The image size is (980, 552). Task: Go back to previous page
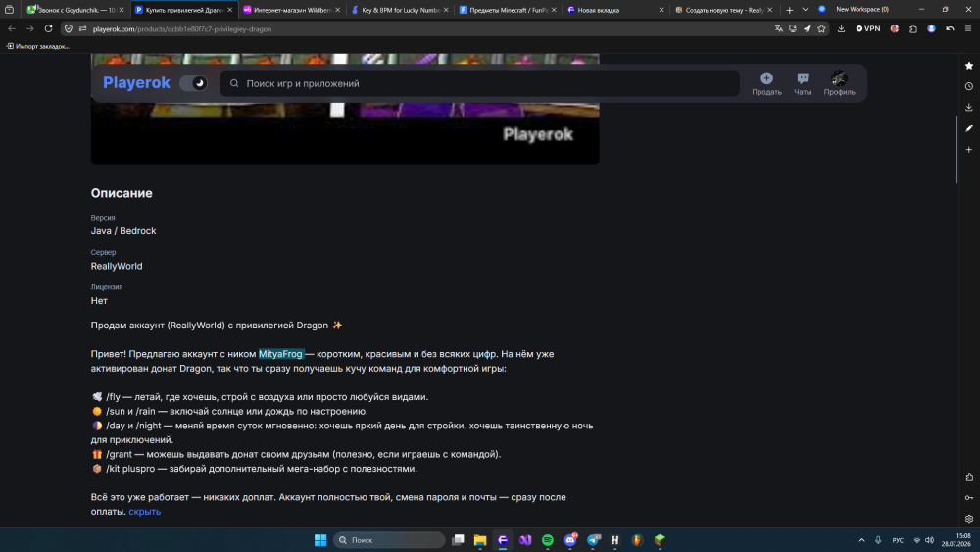(12, 28)
